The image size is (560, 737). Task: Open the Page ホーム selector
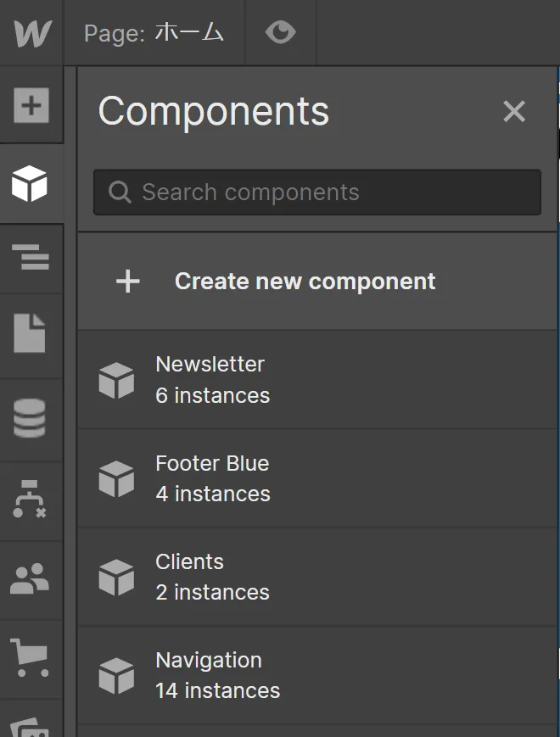[154, 33]
